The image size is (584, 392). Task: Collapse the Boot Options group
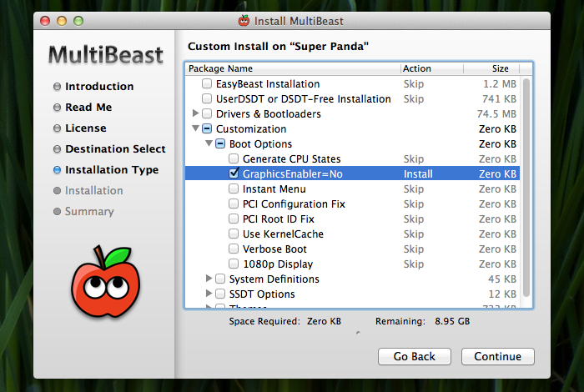(x=209, y=143)
